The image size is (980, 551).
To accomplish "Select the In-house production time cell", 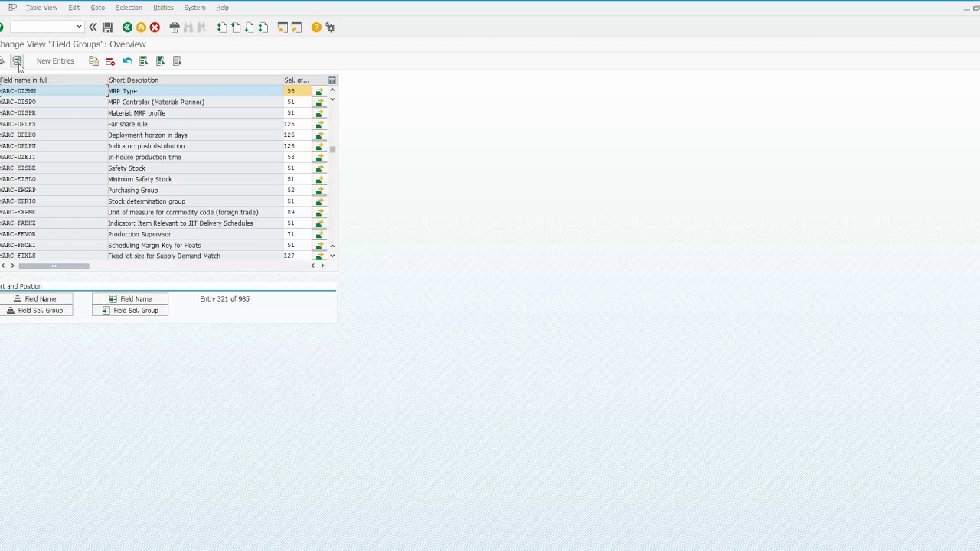I will pyautogui.click(x=194, y=158).
